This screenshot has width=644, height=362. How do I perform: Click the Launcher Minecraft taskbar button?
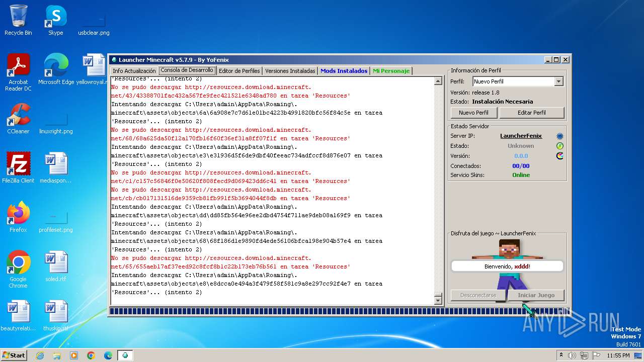pos(125,355)
